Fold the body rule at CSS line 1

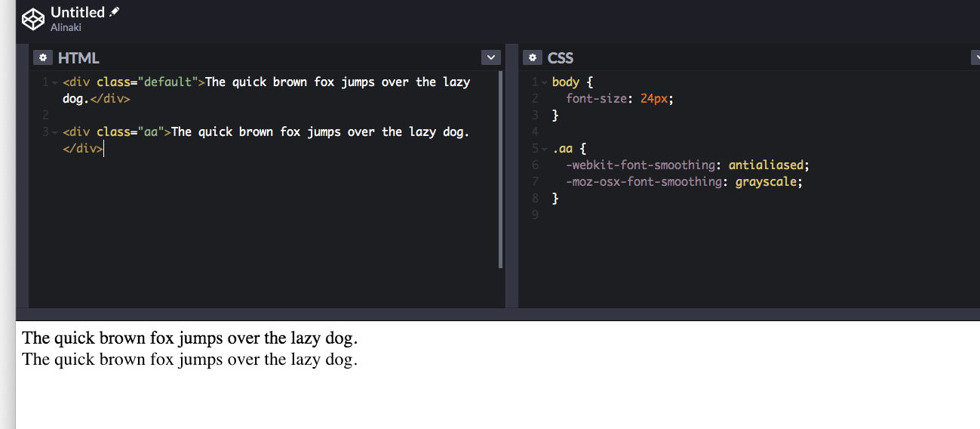tap(545, 82)
